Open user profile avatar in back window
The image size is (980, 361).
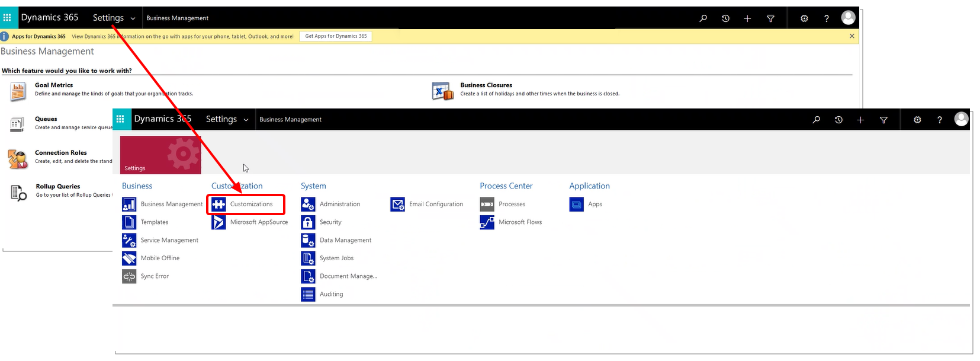[x=848, y=18]
